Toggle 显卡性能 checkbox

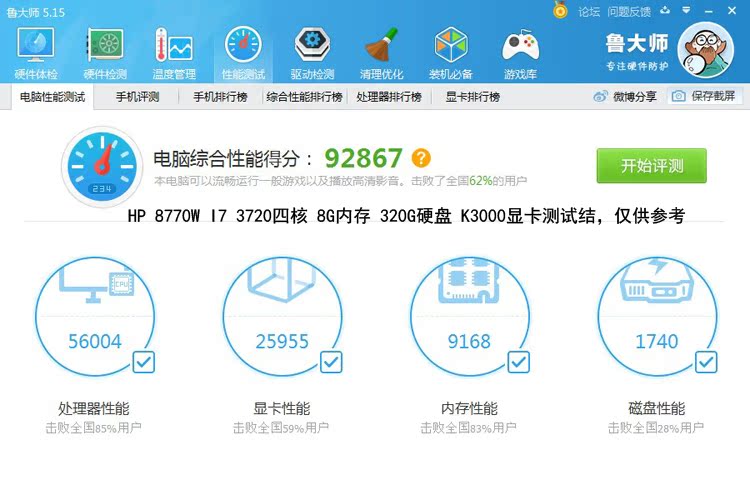coord(331,362)
